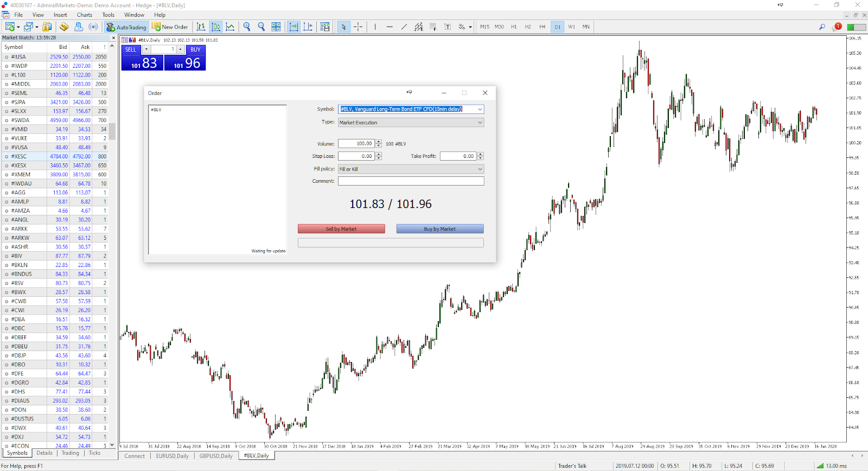The width and height of the screenshot is (868, 471).
Task: Zoom in on the chart
Action: [x=247, y=27]
